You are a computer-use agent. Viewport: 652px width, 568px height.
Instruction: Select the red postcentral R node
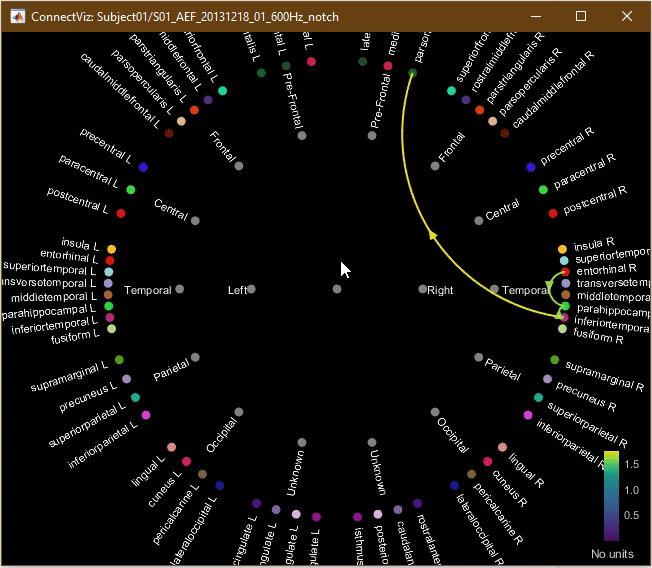pos(553,213)
